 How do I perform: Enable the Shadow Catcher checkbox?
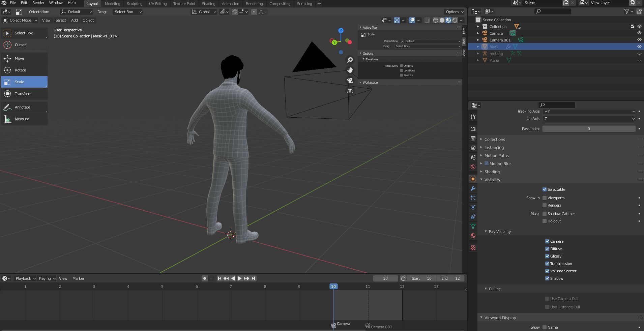(544, 214)
